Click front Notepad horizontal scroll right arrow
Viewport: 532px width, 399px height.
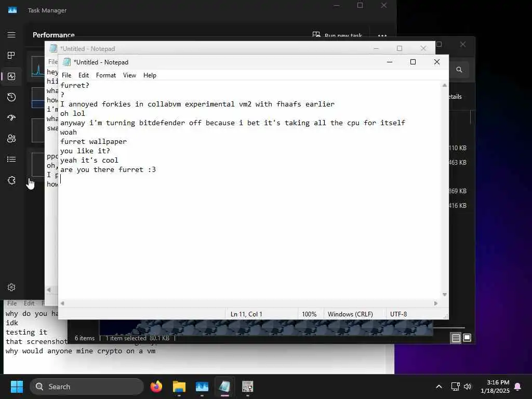click(x=436, y=303)
